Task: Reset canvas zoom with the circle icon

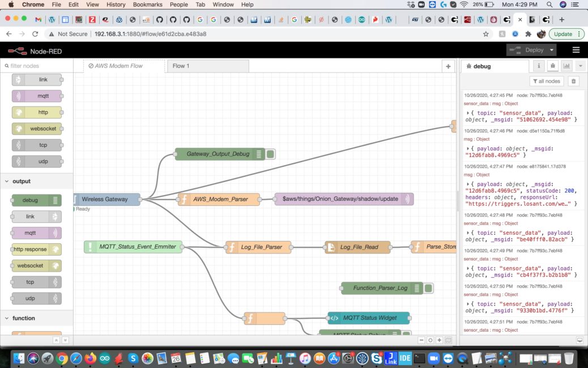Action: (x=430, y=340)
